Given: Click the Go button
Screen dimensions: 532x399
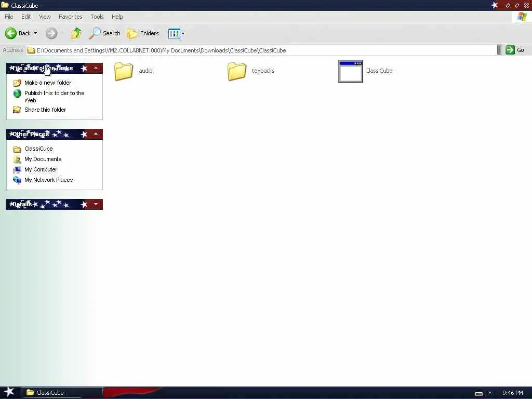Looking at the screenshot, I should [x=515, y=50].
